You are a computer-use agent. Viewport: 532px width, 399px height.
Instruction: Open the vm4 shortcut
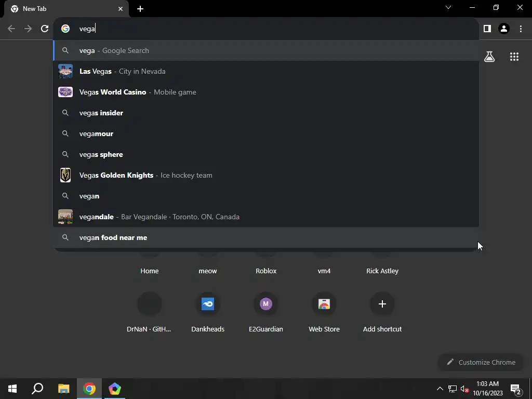click(324, 271)
